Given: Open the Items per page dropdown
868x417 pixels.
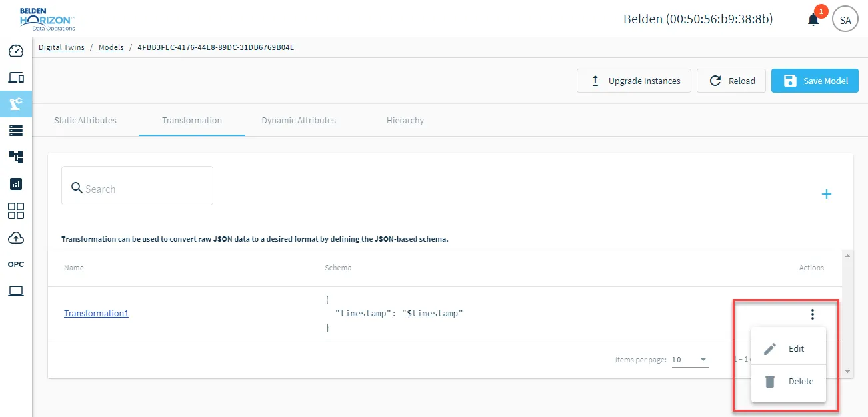Looking at the screenshot, I should [689, 360].
